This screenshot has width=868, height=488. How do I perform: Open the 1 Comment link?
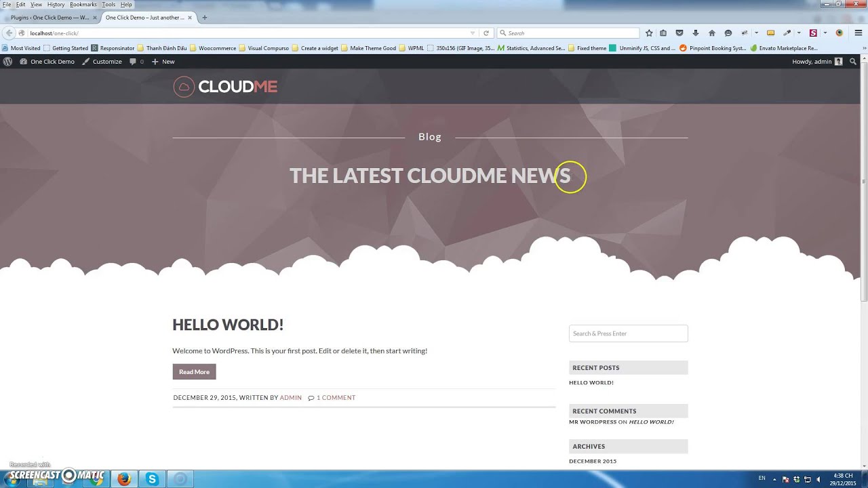336,398
